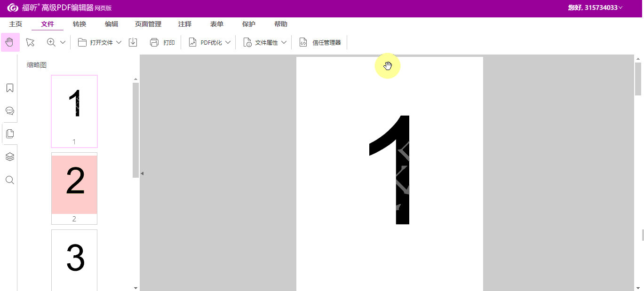Expand the zoom options dropdown arrow

tap(63, 42)
